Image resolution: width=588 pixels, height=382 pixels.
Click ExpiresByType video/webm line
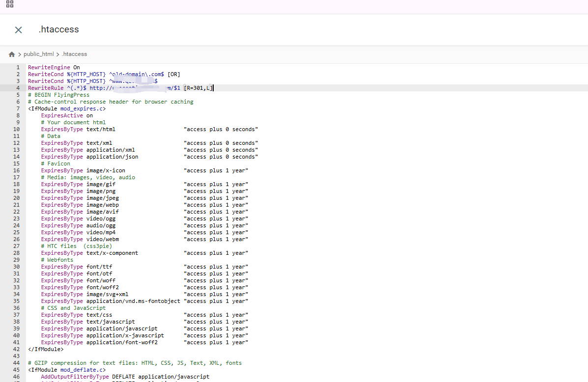[x=145, y=239]
